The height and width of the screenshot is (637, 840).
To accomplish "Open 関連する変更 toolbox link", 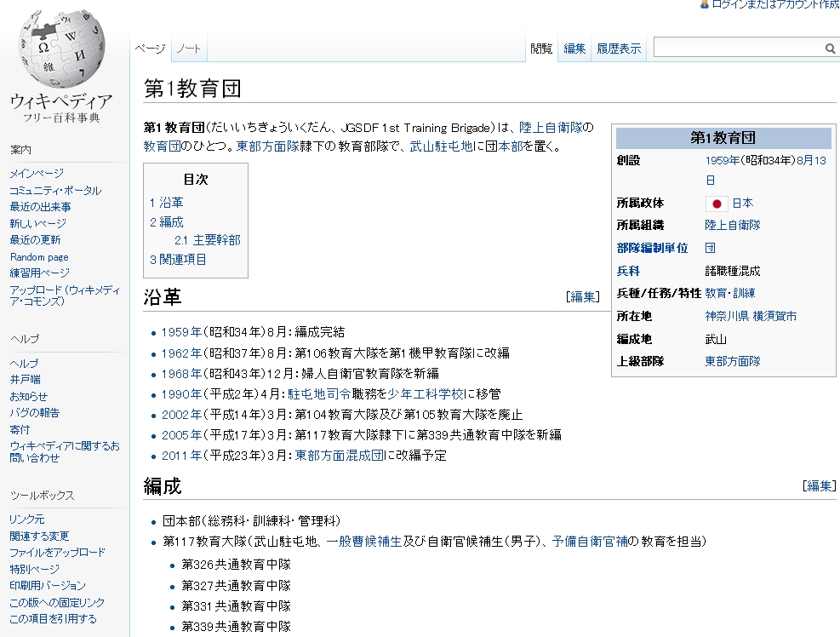I will (x=39, y=537).
